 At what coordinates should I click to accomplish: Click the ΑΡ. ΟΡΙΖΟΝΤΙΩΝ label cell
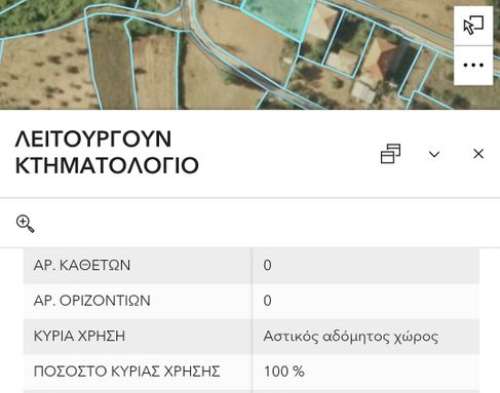point(138,301)
